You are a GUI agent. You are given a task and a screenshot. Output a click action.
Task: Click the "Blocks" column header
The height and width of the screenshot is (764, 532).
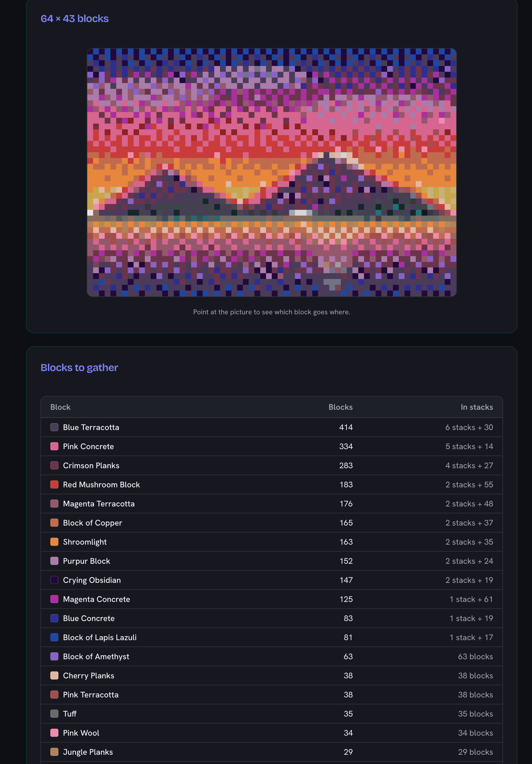tap(341, 407)
